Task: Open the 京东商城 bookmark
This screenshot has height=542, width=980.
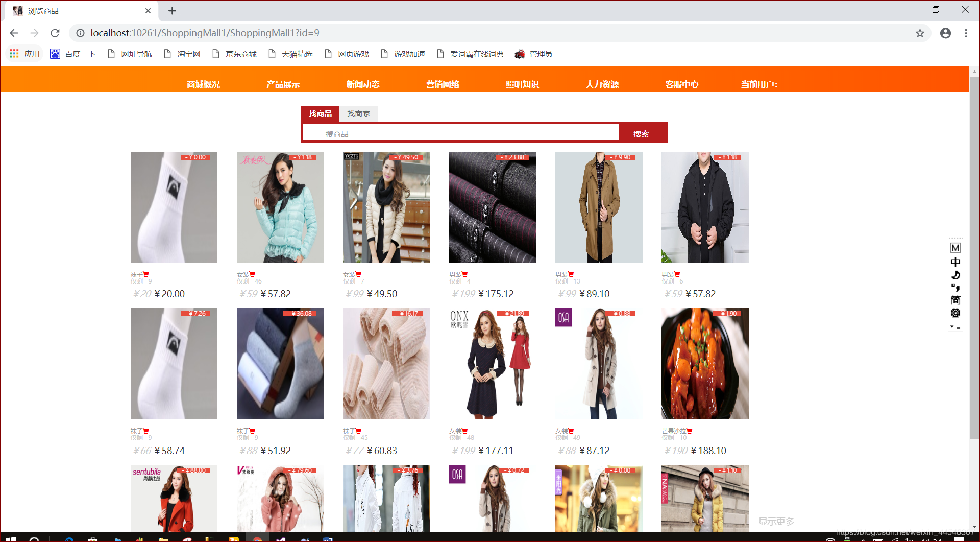Action: click(234, 54)
